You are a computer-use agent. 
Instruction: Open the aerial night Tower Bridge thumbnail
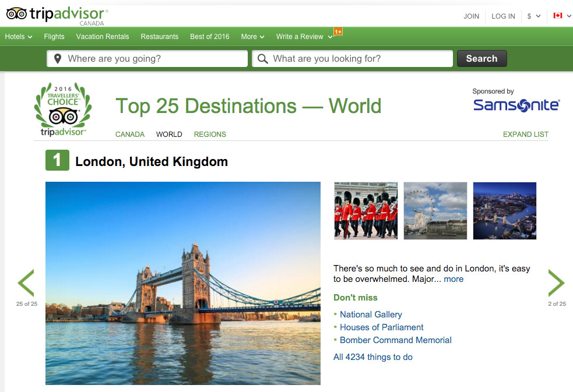click(505, 211)
